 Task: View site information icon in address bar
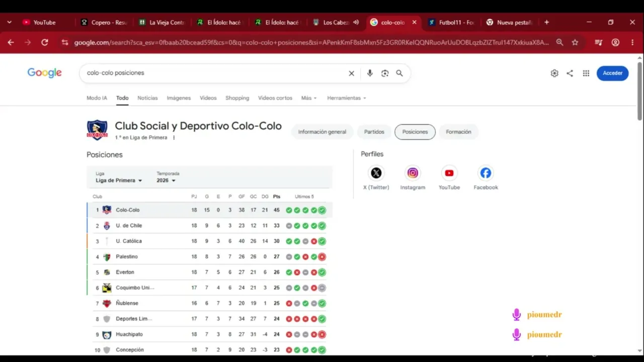click(64, 43)
